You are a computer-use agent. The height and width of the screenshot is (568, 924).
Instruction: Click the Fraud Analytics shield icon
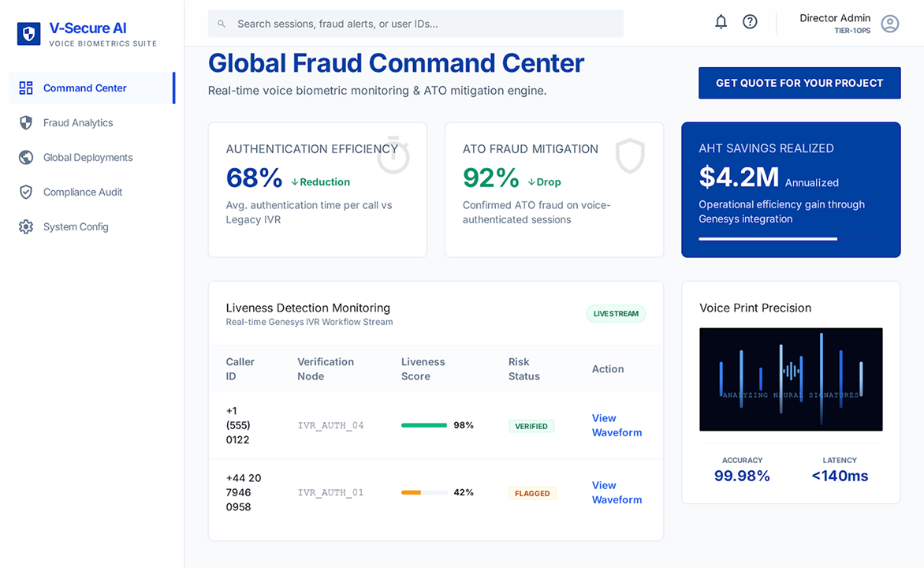pyautogui.click(x=26, y=123)
